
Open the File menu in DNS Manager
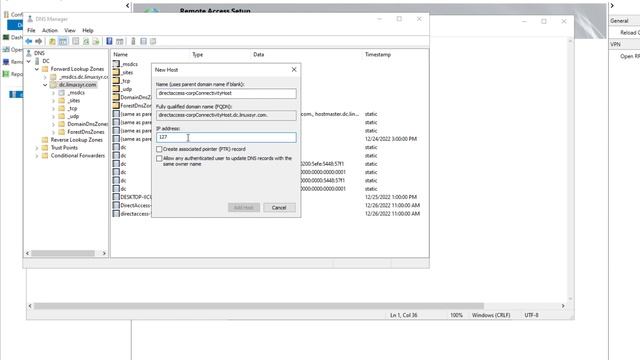point(31,30)
